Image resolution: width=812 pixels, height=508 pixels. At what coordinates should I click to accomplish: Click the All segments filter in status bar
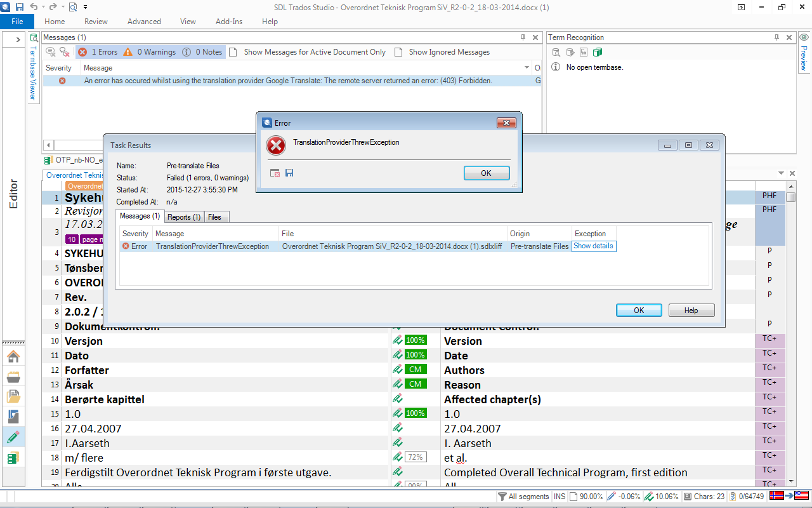pyautogui.click(x=523, y=497)
